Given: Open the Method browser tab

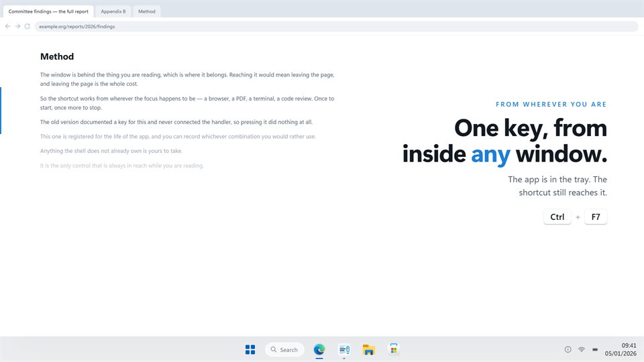Looking at the screenshot, I should pyautogui.click(x=147, y=11).
